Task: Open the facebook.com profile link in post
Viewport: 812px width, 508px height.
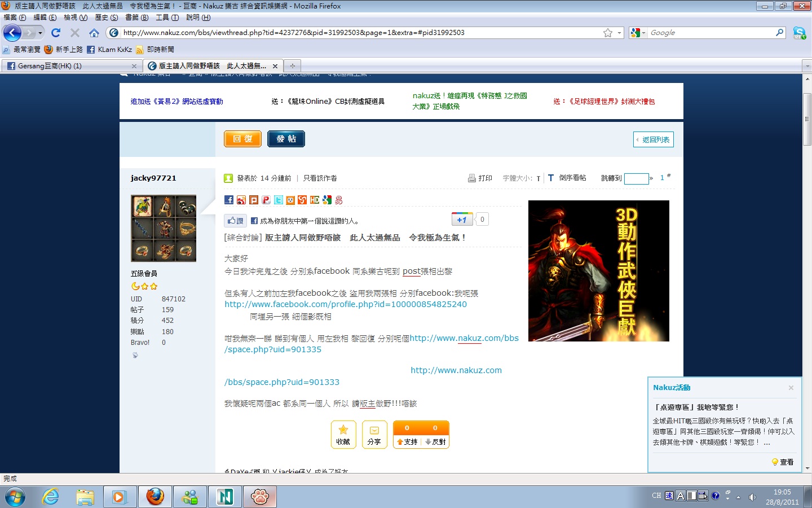Action: tap(345, 304)
